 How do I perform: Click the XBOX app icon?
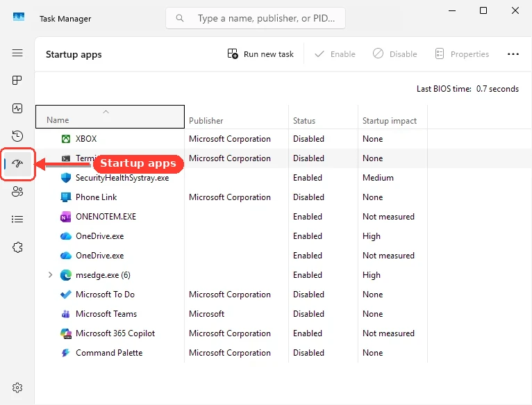pyautogui.click(x=66, y=139)
